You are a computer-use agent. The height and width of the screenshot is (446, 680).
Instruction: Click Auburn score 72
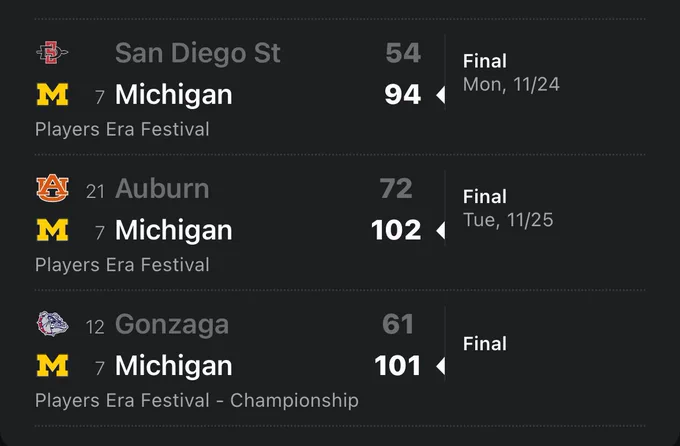[396, 188]
